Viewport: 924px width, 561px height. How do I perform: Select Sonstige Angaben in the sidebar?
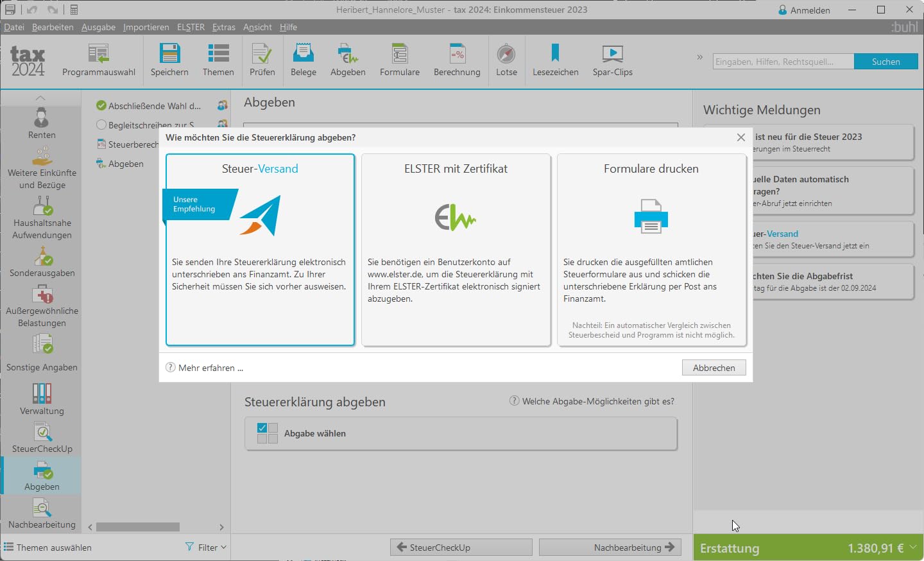(x=42, y=354)
